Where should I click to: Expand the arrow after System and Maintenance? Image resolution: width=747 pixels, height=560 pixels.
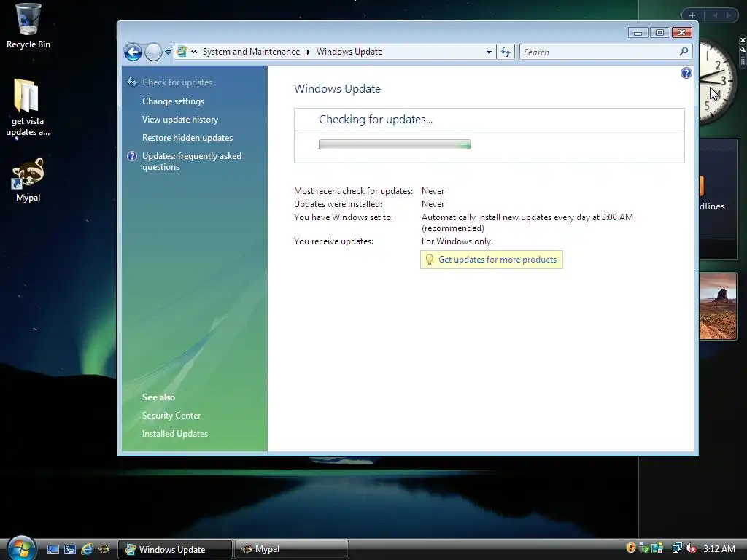coord(309,52)
